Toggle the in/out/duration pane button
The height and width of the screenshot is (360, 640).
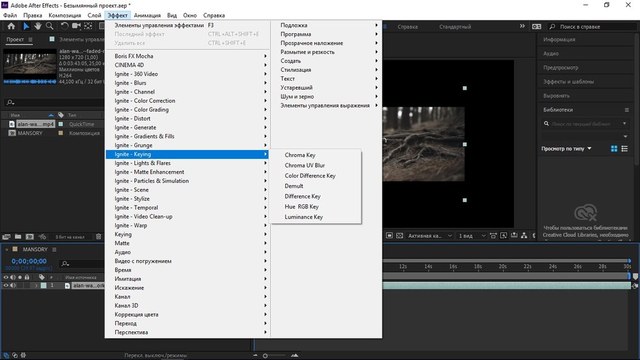(x=23, y=355)
